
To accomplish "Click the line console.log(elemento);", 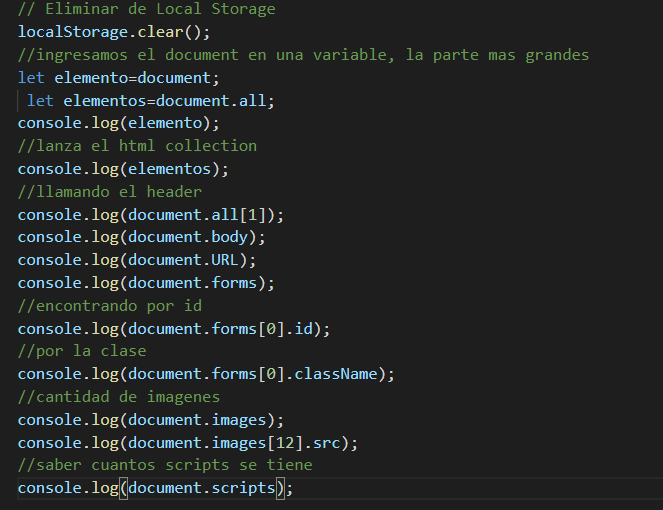I will point(118,123).
